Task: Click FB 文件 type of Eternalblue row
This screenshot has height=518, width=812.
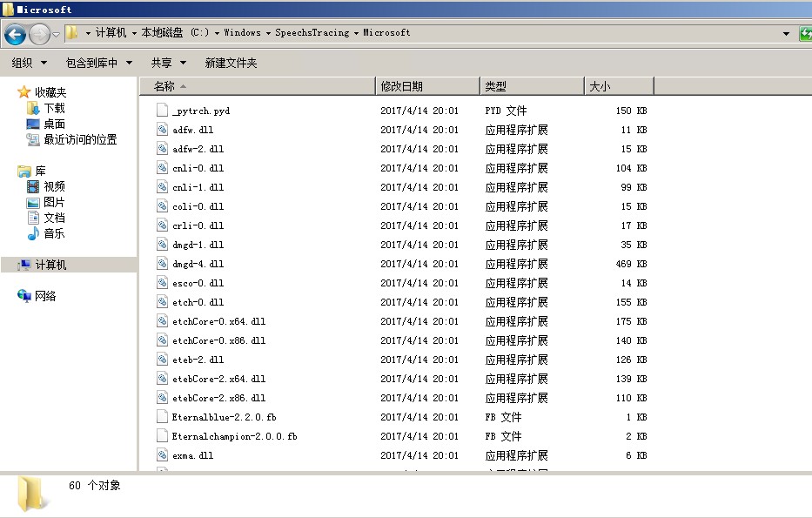Action: (x=503, y=418)
